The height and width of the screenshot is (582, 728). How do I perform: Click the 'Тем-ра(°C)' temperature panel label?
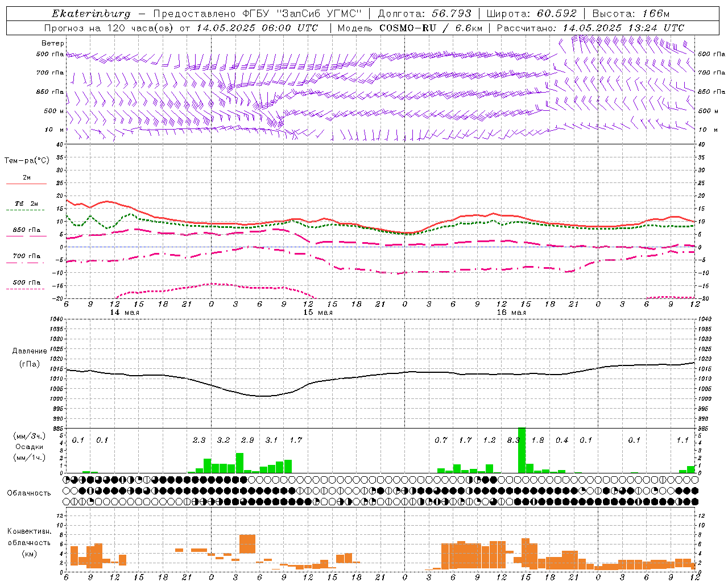coord(27,161)
